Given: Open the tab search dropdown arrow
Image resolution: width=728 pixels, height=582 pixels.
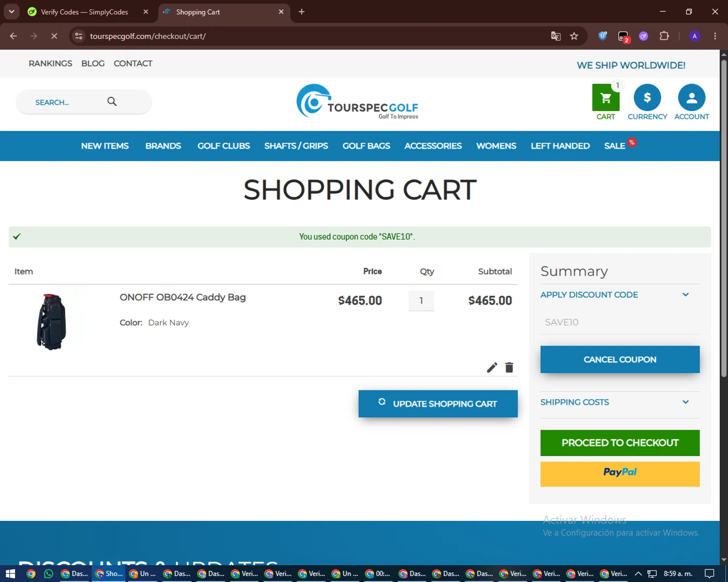Looking at the screenshot, I should pos(11,12).
